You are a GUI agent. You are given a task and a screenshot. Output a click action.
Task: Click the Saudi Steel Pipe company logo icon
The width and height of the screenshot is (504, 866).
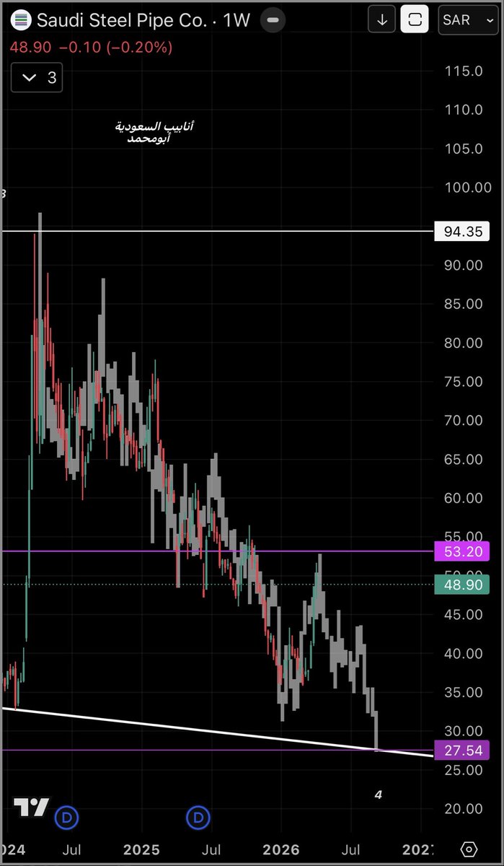point(22,20)
